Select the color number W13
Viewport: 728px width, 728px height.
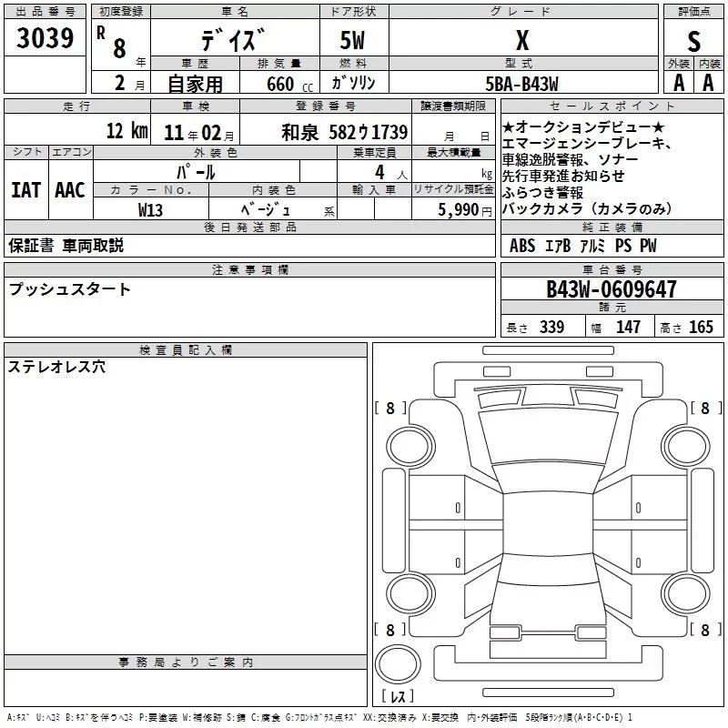point(150,210)
